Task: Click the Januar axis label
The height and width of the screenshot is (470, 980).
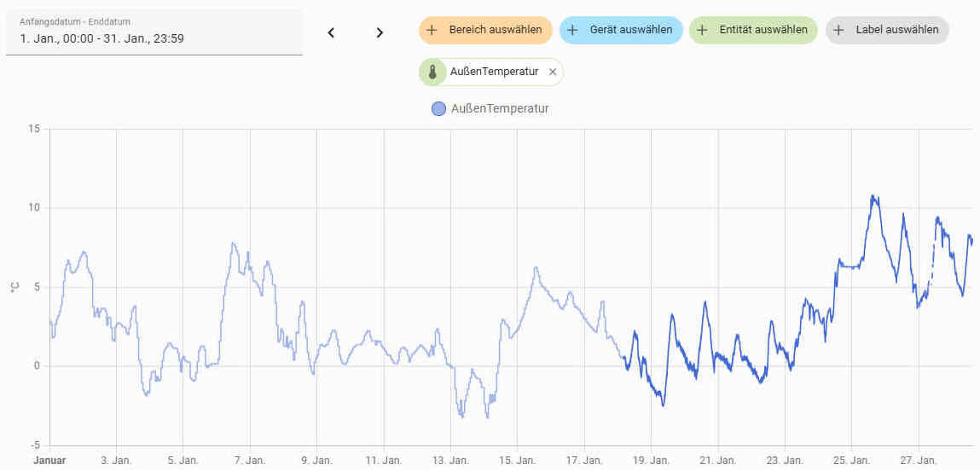Action: 49,461
